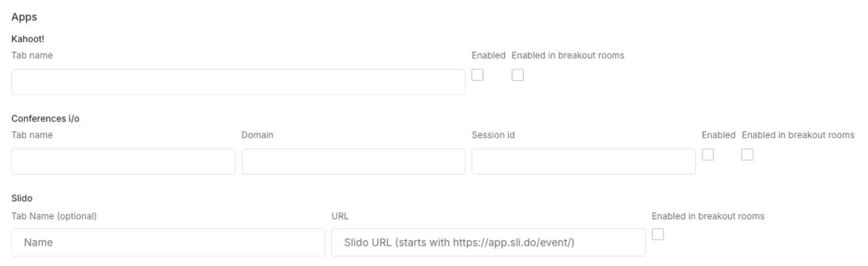Click the Conferences i/o Tab name input
This screenshot has height=266, width=868.
(123, 162)
